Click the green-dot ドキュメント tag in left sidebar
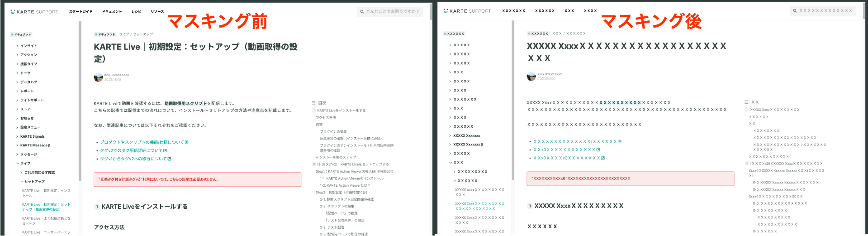The width and height of the screenshot is (868, 236). [x=21, y=34]
